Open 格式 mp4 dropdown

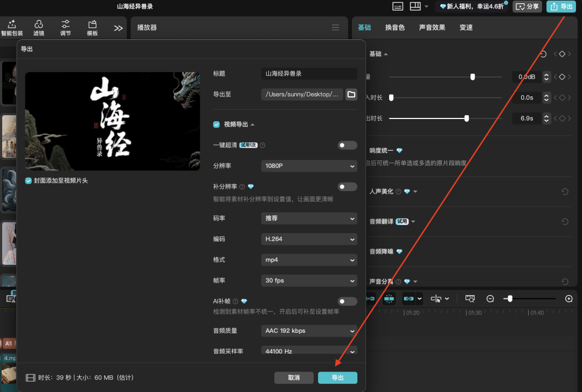click(x=309, y=260)
